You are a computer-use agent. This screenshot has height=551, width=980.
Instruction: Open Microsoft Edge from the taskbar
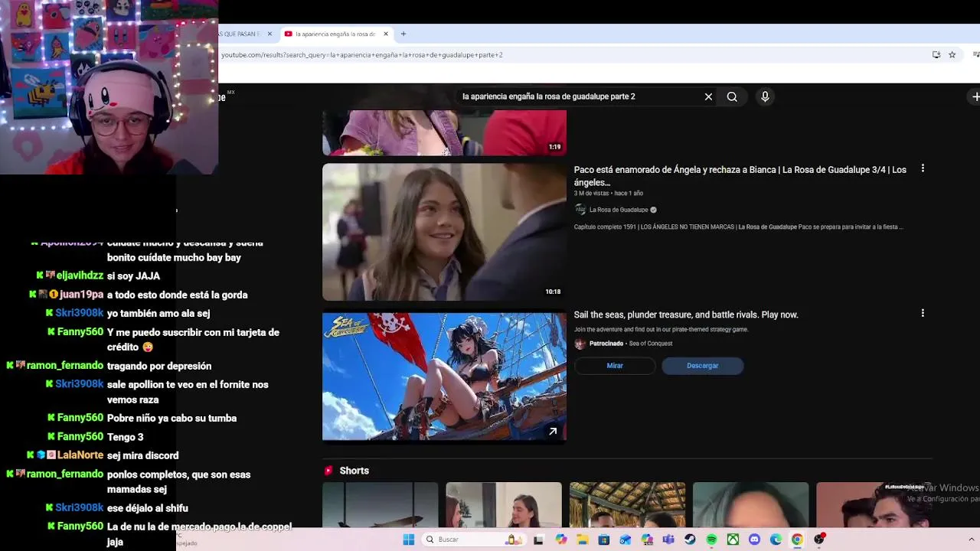tap(776, 540)
